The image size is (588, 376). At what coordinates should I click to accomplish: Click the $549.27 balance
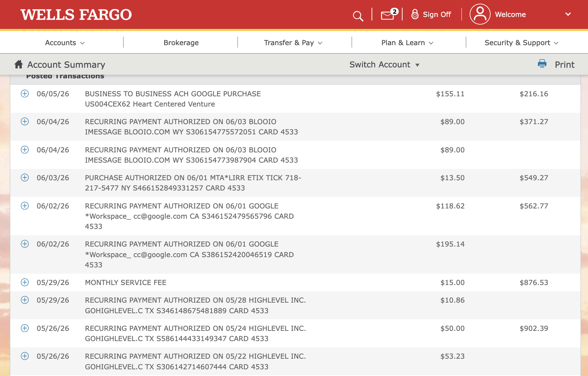534,178
